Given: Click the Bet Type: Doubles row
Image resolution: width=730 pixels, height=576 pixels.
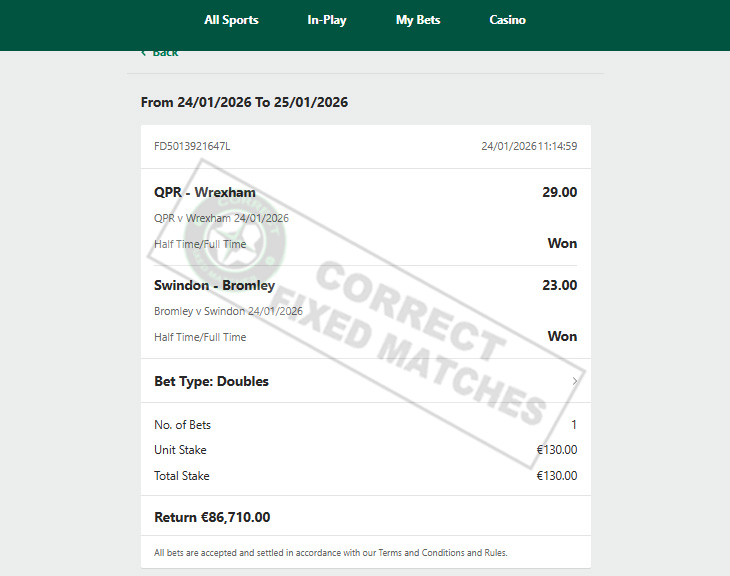Looking at the screenshot, I should pos(366,381).
